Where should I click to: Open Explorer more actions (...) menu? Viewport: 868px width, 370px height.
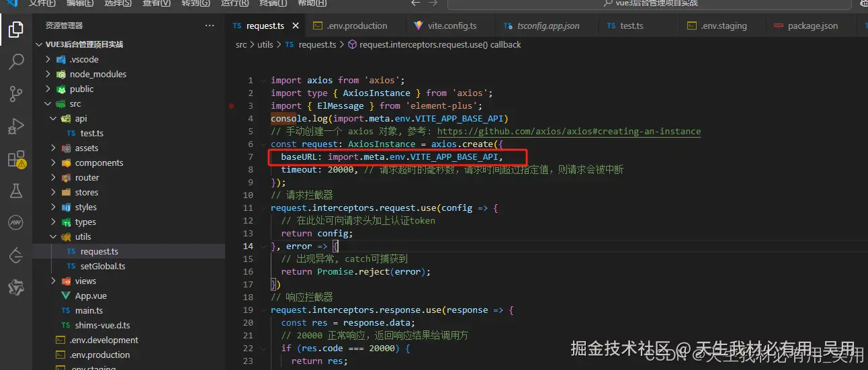click(x=210, y=26)
